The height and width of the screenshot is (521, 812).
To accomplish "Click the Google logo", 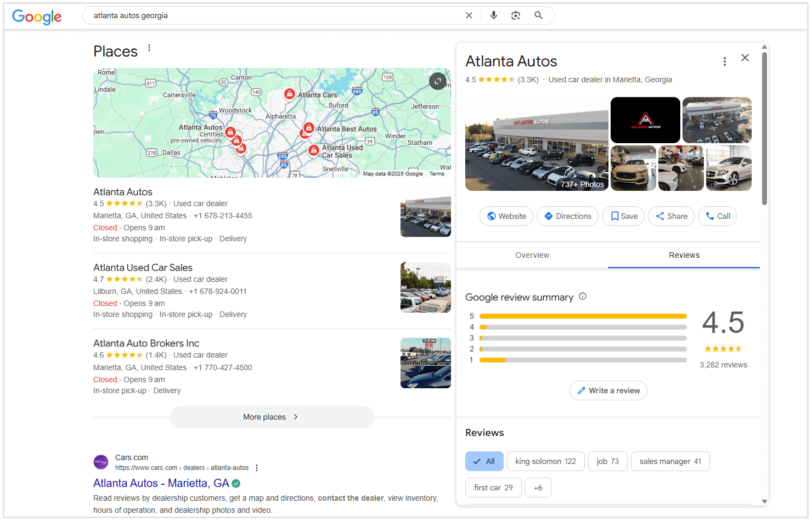I will [x=37, y=16].
